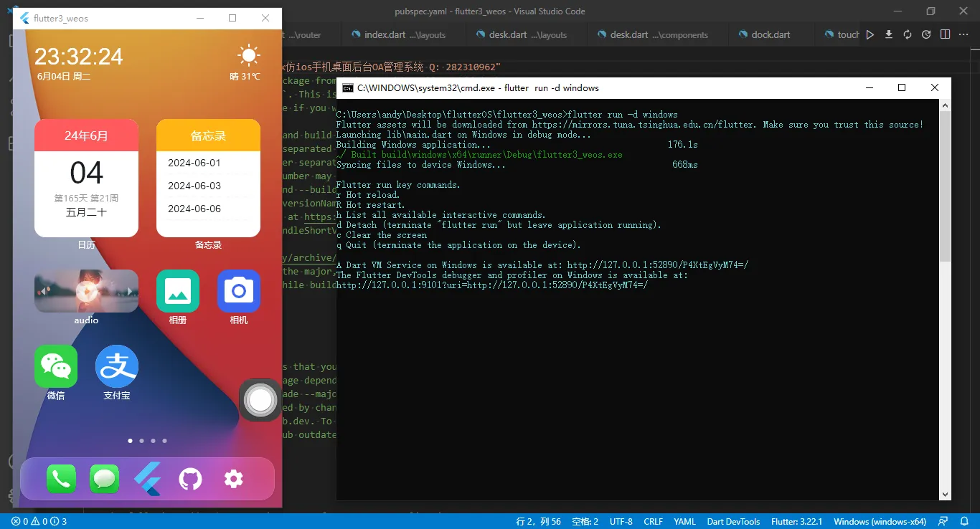This screenshot has width=980, height=529.
Task: Open the GitHub icon in the dock
Action: (190, 479)
